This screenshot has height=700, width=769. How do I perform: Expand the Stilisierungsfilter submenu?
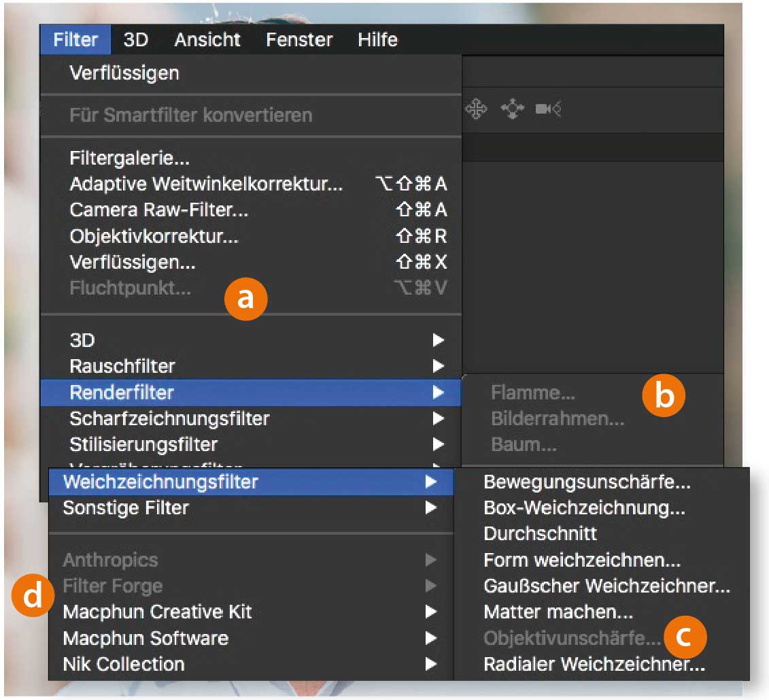tap(251, 444)
